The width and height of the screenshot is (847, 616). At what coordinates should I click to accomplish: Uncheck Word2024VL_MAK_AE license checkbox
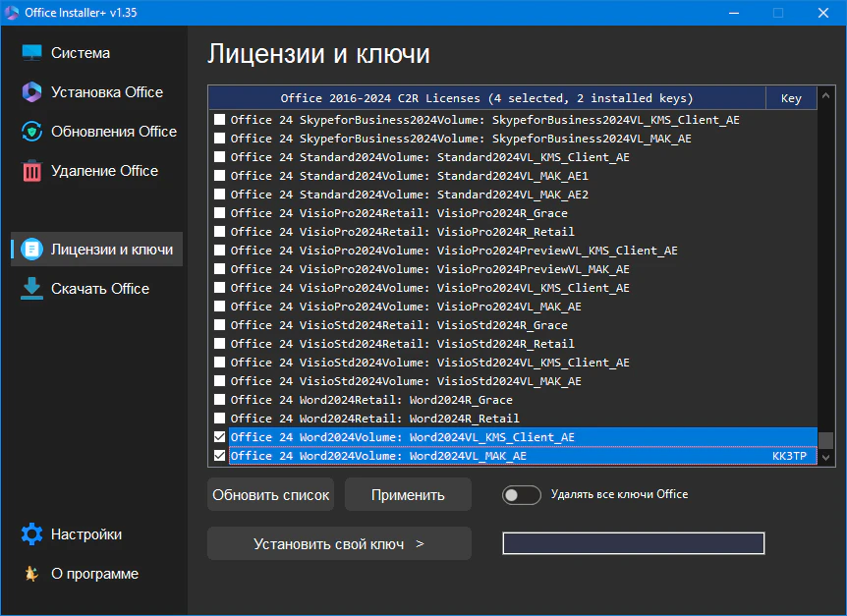pyautogui.click(x=219, y=456)
